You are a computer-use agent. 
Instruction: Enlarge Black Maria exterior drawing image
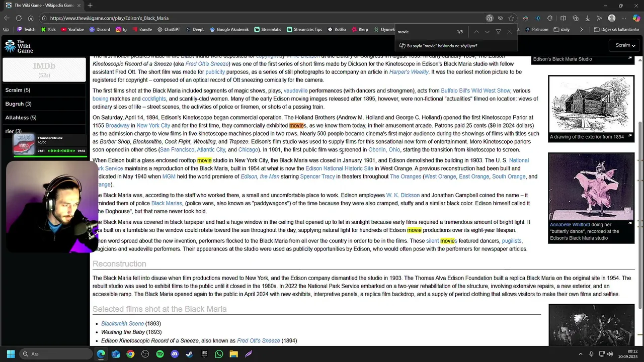pyautogui.click(x=630, y=136)
